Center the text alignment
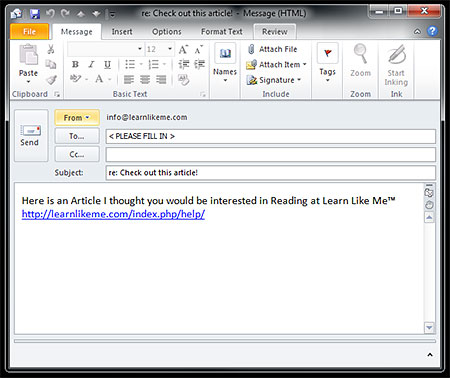The height and width of the screenshot is (378, 450). tap(145, 79)
